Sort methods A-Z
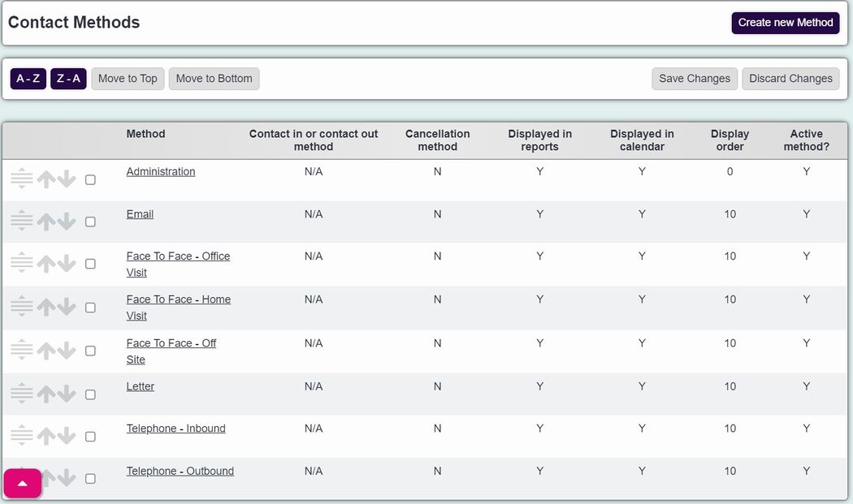The width and height of the screenshot is (853, 504). 28,78
